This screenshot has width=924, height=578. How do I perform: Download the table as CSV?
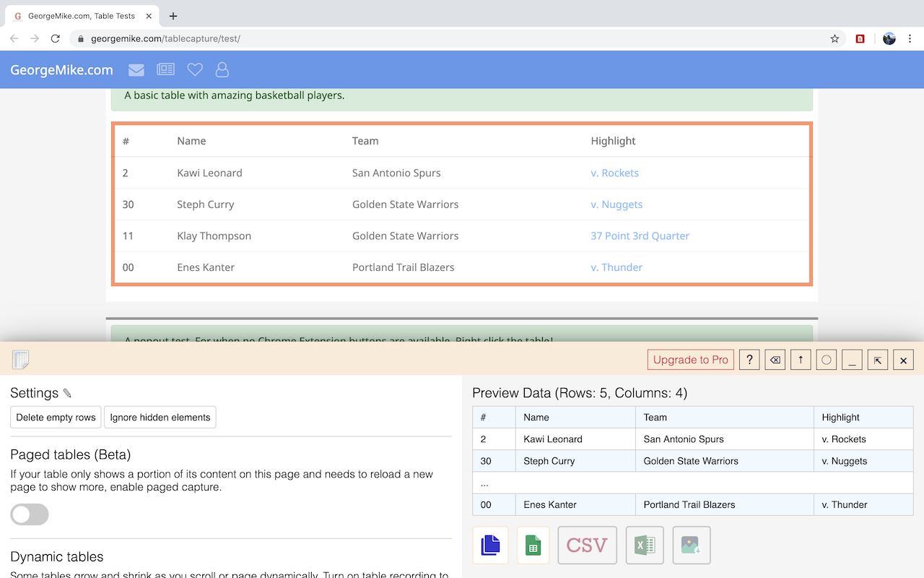(x=587, y=545)
